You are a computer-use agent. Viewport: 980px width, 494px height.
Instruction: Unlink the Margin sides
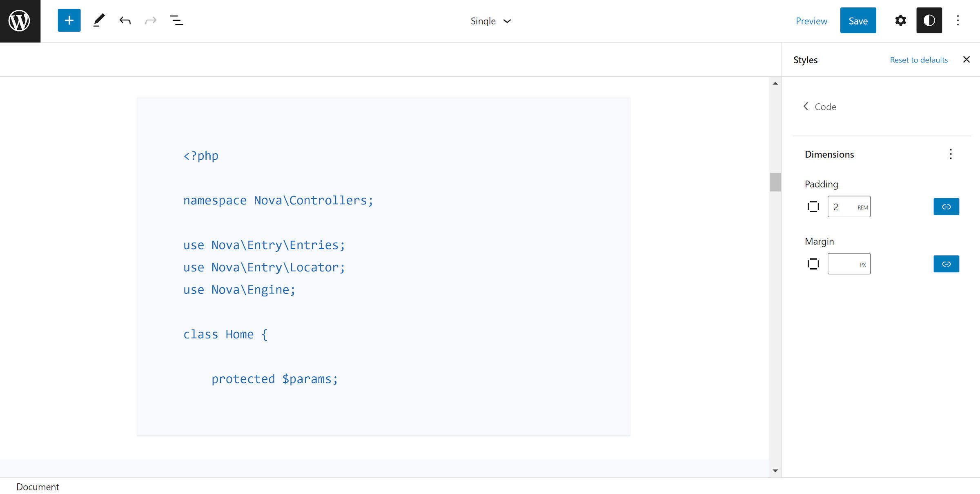(x=946, y=264)
